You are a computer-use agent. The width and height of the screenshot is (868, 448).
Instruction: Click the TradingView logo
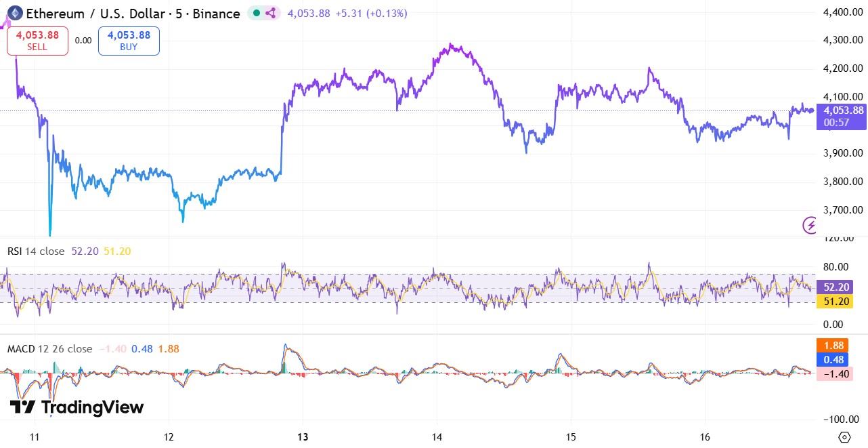[77, 407]
